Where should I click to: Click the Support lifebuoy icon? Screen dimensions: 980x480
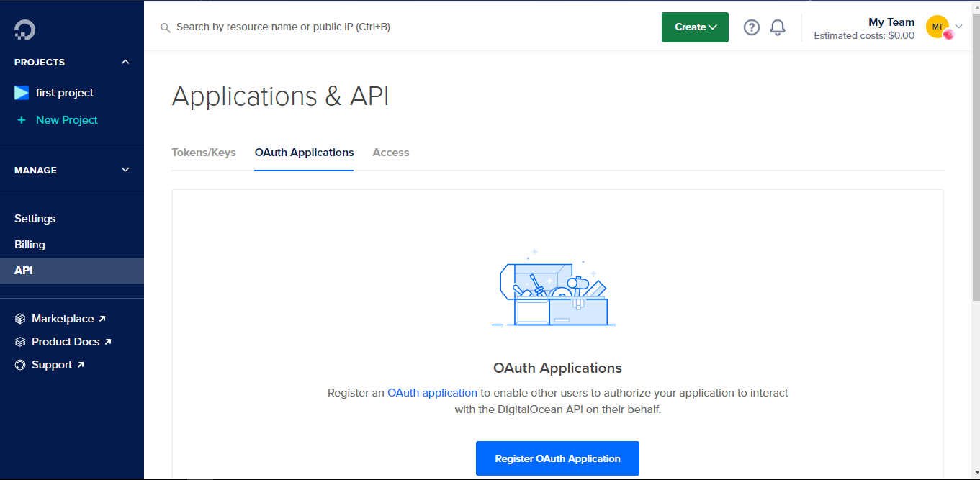tap(20, 365)
